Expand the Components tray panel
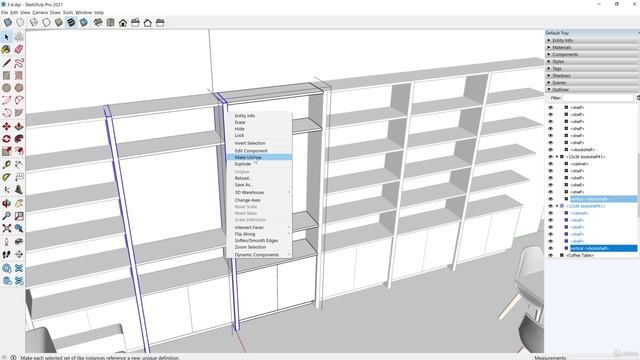640x360 pixels. click(592, 54)
